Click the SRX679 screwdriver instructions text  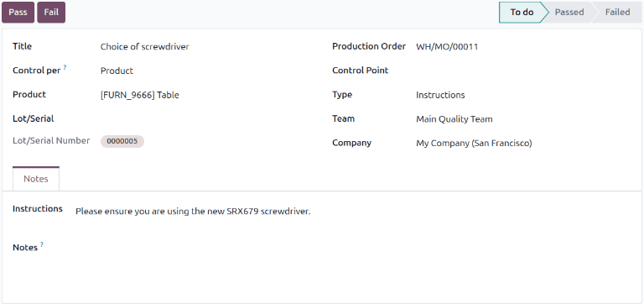pyautogui.click(x=193, y=212)
